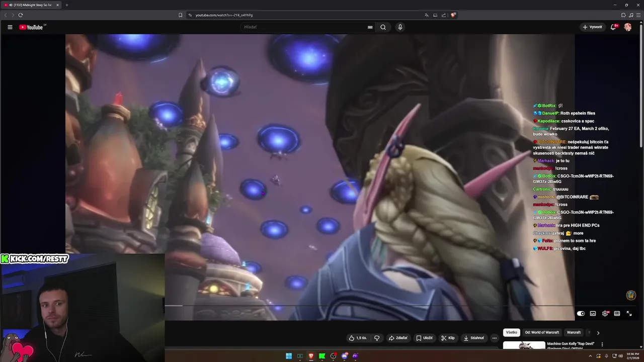
Task: Open YouTube notifications bell
Action: [613, 27]
